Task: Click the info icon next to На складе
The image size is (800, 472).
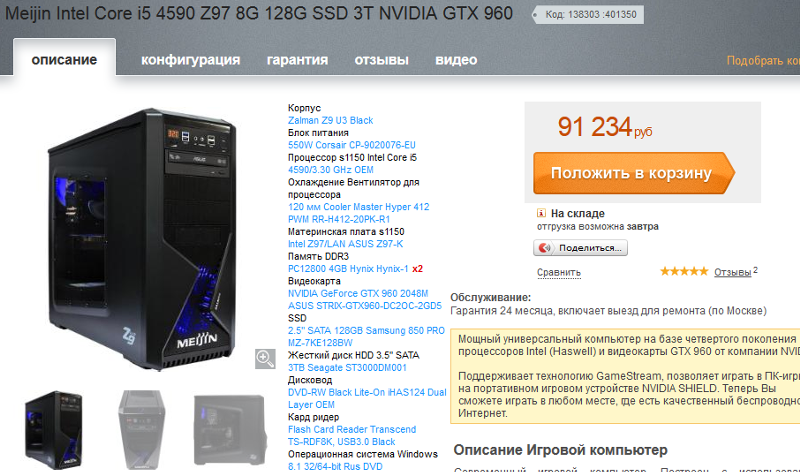Action: pos(541,213)
